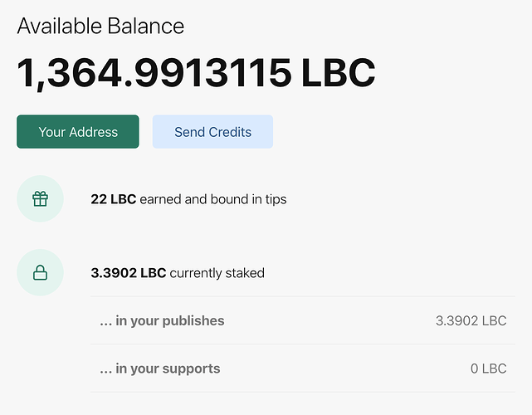This screenshot has width=532, height=415.
Task: Click the lock icon for staked credits
Action: tap(40, 272)
